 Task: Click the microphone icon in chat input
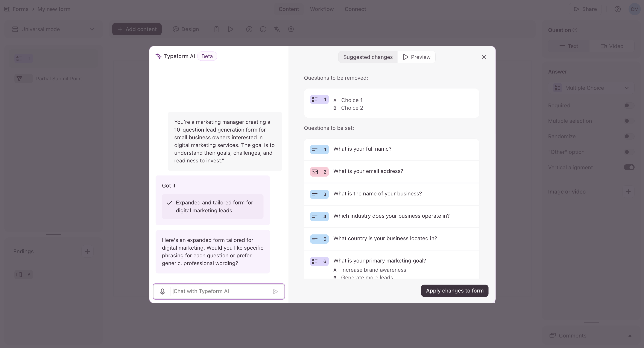coord(163,291)
